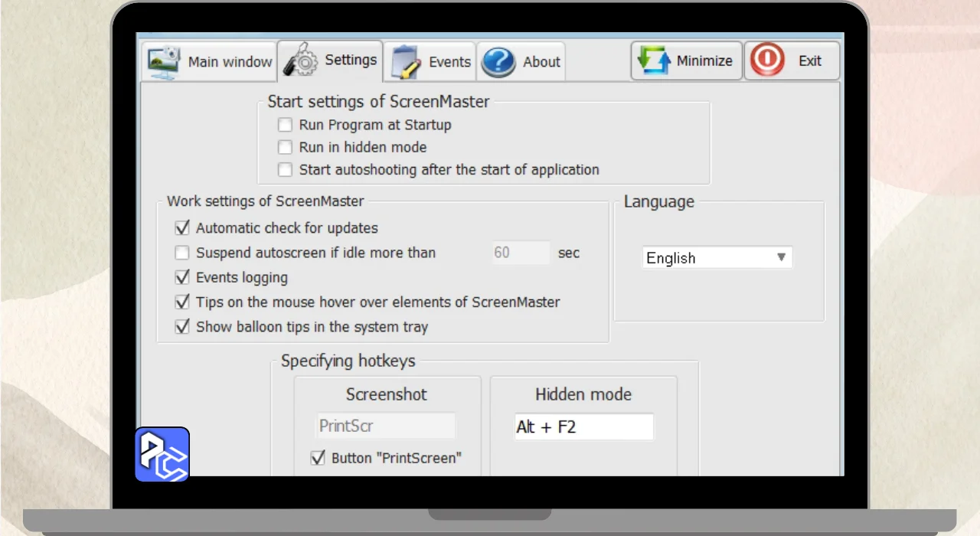Select the Settings tab label

click(x=351, y=60)
